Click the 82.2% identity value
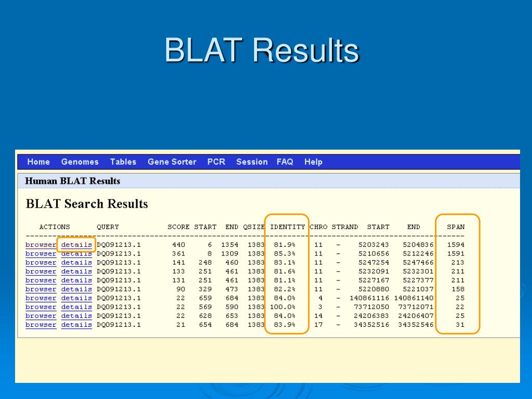Image resolution: width=532 pixels, height=399 pixels. pyautogui.click(x=285, y=289)
